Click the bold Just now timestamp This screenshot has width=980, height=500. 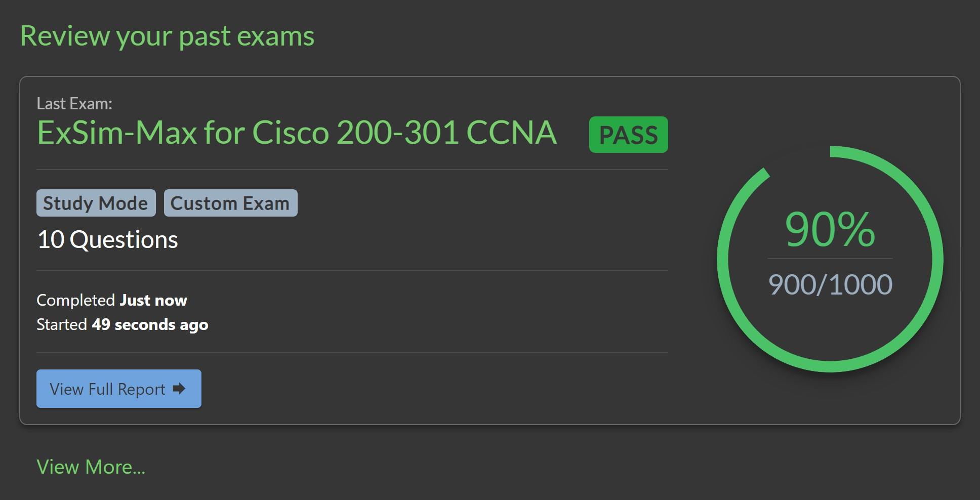coord(153,300)
